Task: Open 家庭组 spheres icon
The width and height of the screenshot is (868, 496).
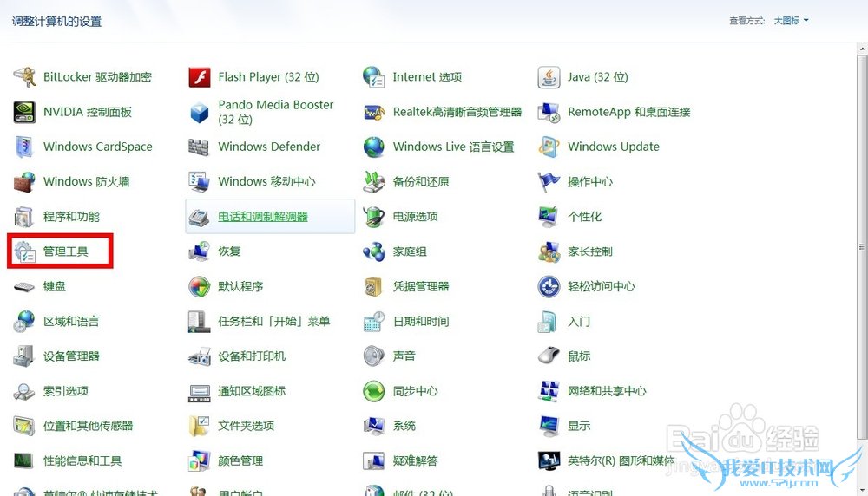Action: (x=373, y=251)
